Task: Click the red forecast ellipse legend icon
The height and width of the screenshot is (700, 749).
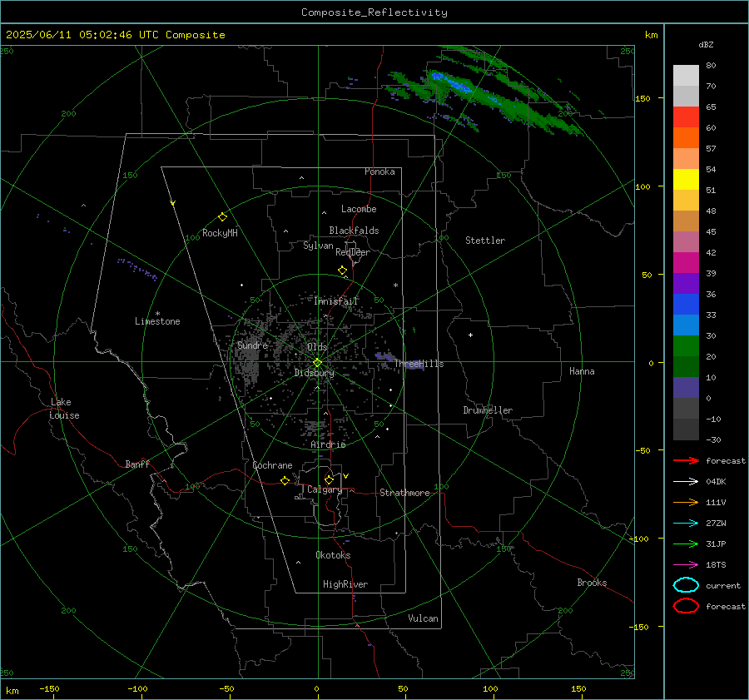Action: tap(686, 606)
